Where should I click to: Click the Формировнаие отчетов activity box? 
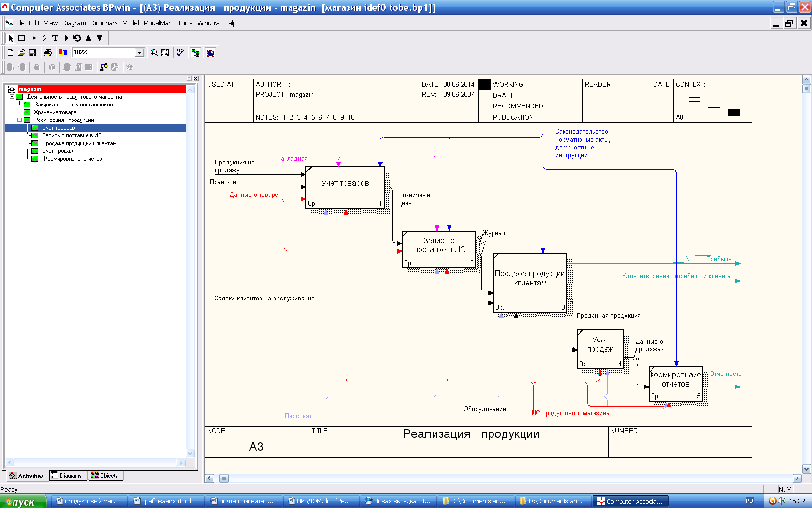click(676, 384)
